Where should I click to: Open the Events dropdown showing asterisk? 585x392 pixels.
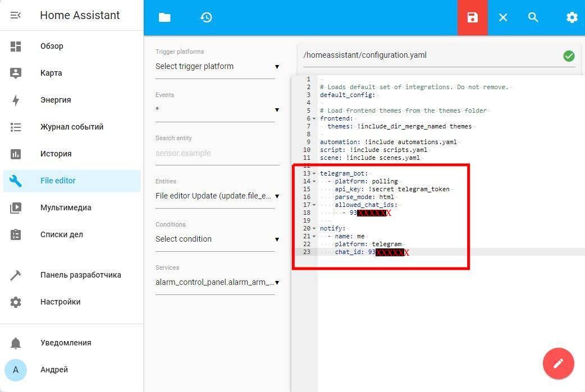coord(217,110)
